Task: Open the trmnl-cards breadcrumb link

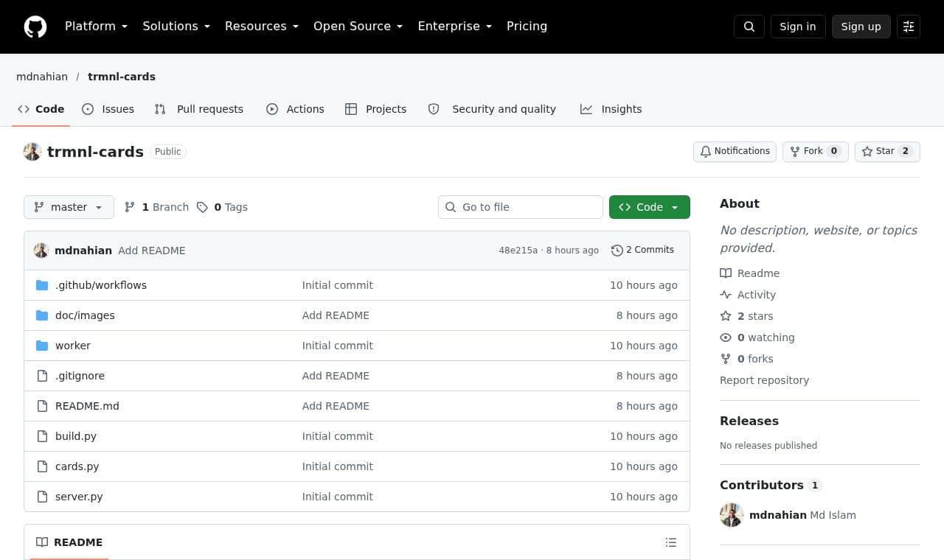Action: pos(122,77)
